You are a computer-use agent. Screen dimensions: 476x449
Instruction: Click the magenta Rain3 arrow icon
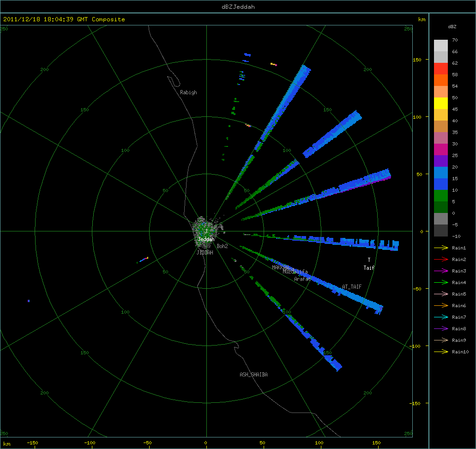(x=441, y=271)
